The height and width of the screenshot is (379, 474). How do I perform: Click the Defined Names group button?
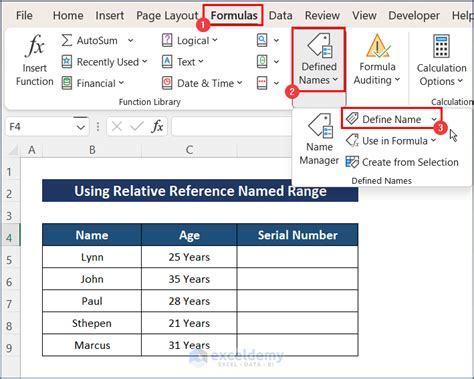(x=319, y=60)
